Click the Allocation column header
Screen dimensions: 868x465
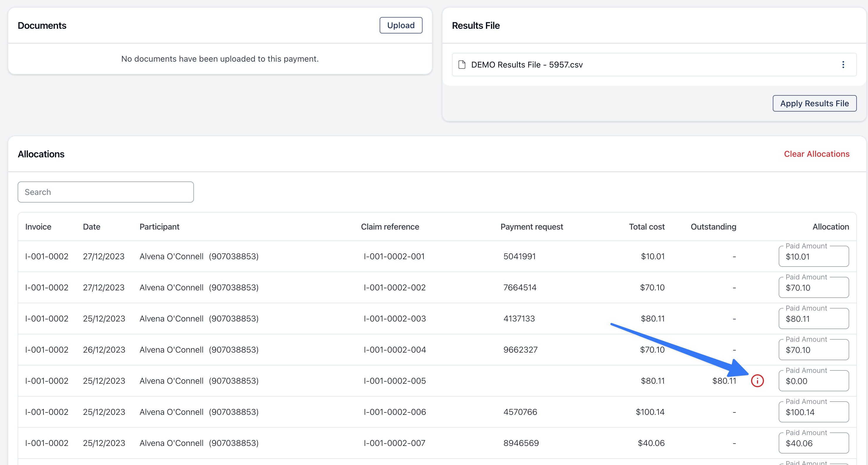coord(831,227)
